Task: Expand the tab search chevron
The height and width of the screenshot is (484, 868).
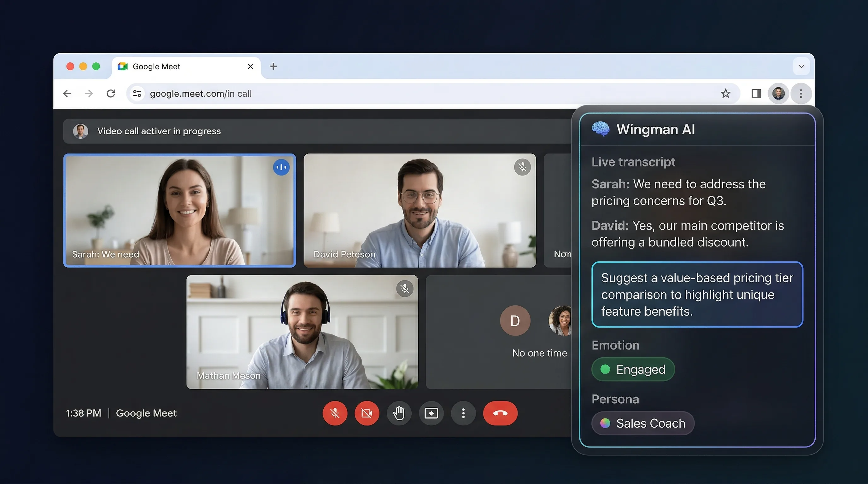Action: [801, 66]
